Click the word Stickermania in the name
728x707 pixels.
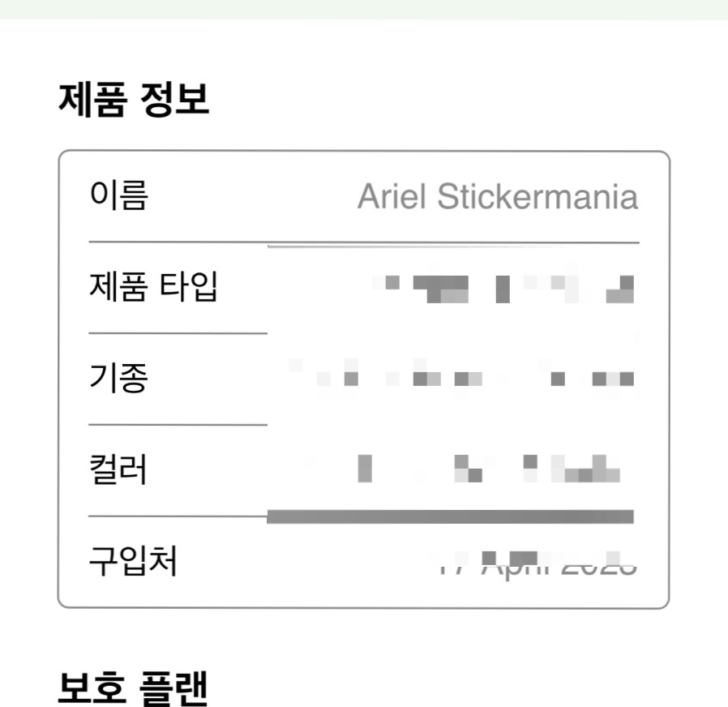tap(537, 196)
